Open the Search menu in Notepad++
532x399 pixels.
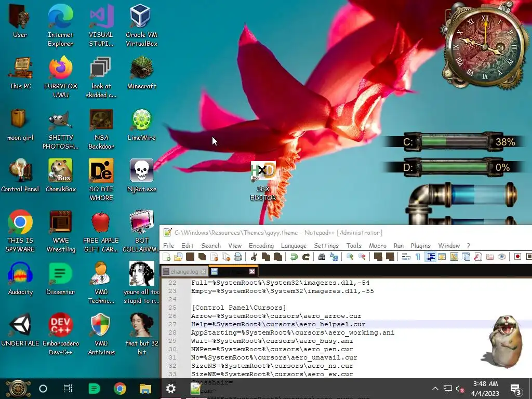pos(211,245)
